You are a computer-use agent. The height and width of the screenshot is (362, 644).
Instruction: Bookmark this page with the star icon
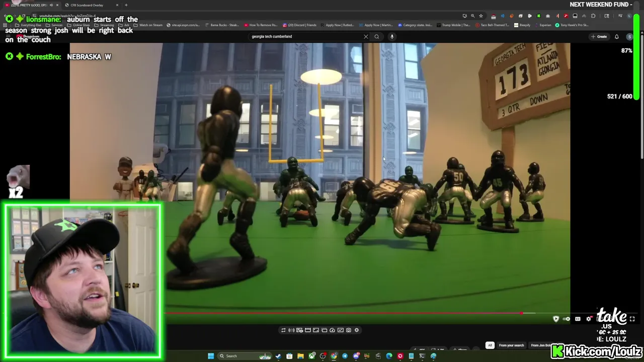coord(481,16)
